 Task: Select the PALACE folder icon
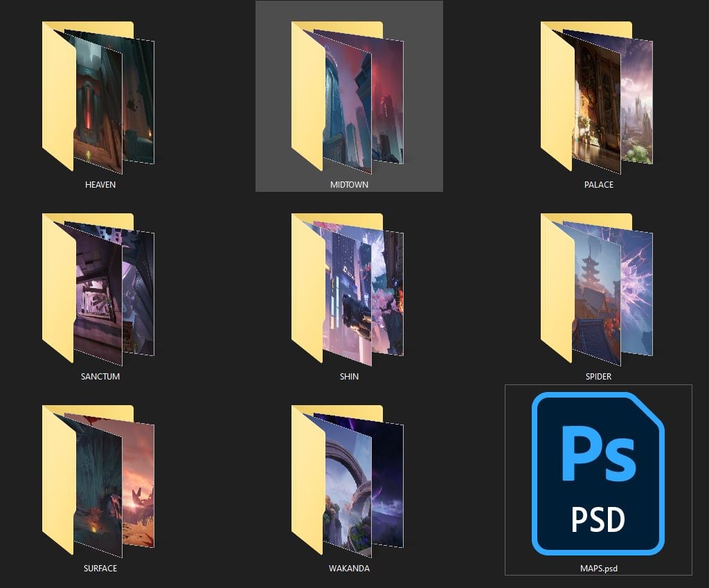pyautogui.click(x=597, y=97)
